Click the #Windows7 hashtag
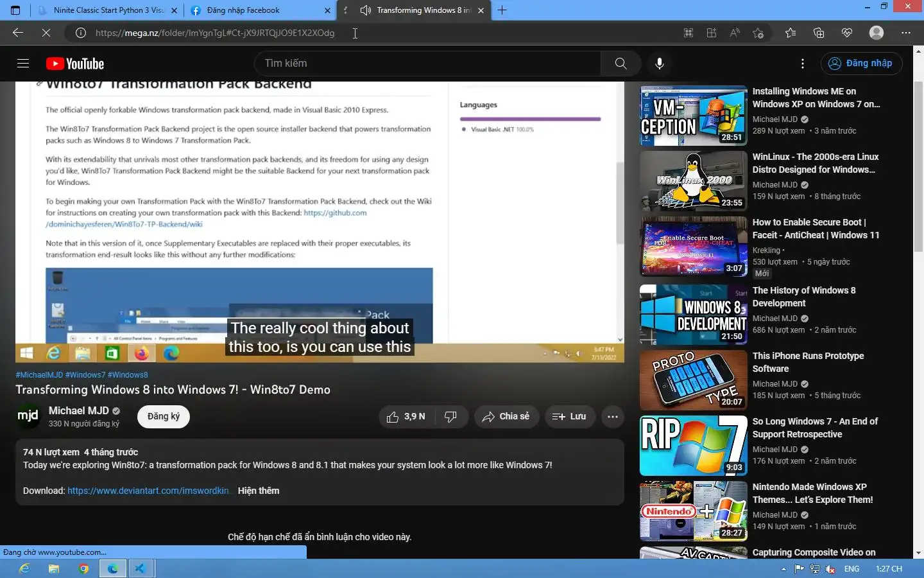Viewport: 924px width, 578px height. [x=85, y=375]
